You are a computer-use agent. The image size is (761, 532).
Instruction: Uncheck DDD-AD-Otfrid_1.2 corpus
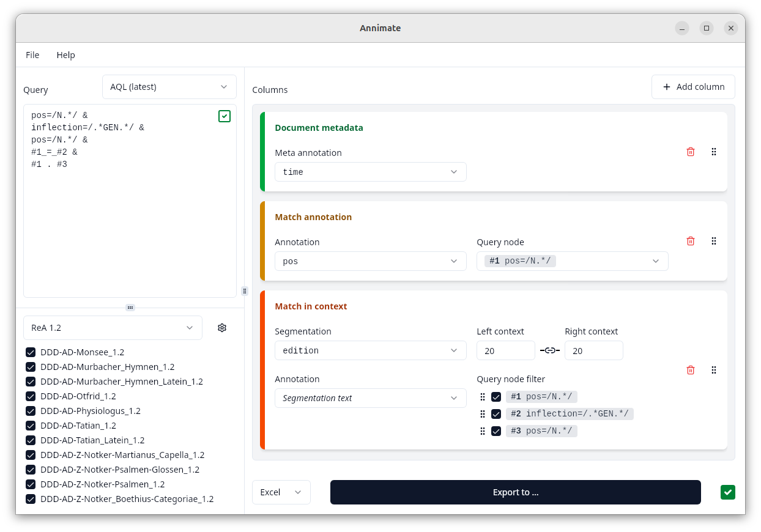tap(31, 396)
